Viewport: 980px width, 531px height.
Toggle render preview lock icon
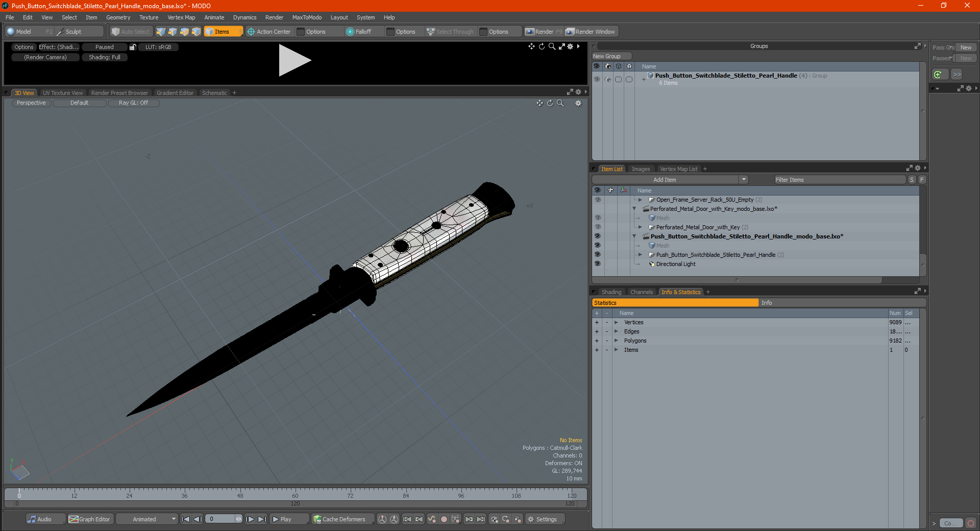coord(133,47)
